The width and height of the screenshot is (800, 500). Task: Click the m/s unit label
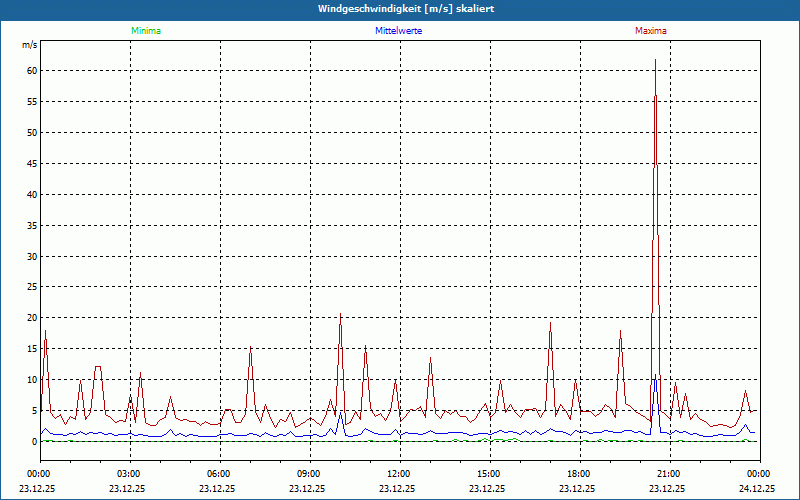click(29, 45)
